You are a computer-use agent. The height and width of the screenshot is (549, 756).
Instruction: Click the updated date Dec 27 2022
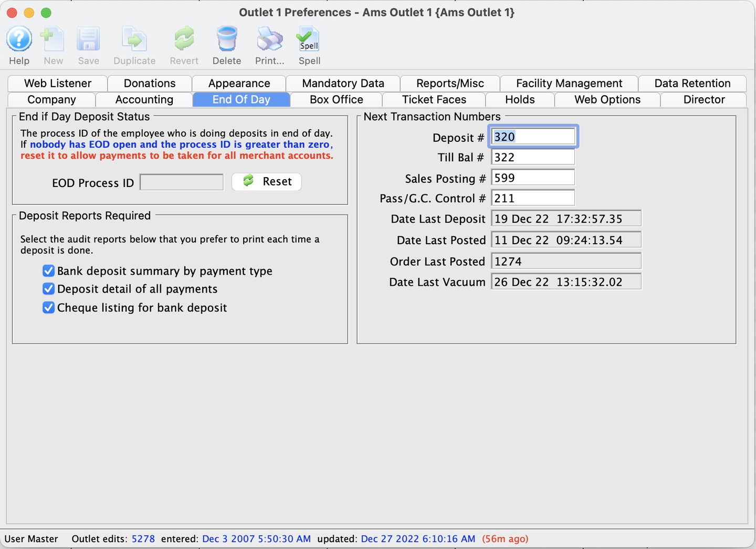418,539
